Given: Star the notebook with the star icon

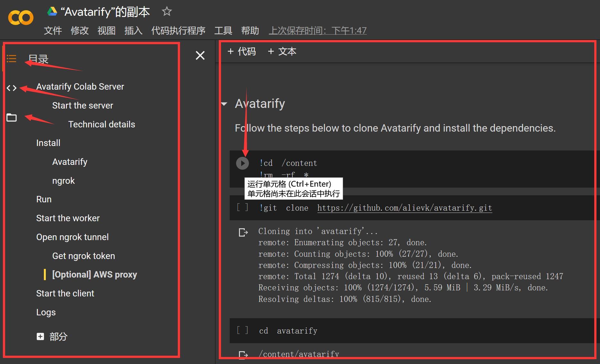Looking at the screenshot, I should (167, 12).
